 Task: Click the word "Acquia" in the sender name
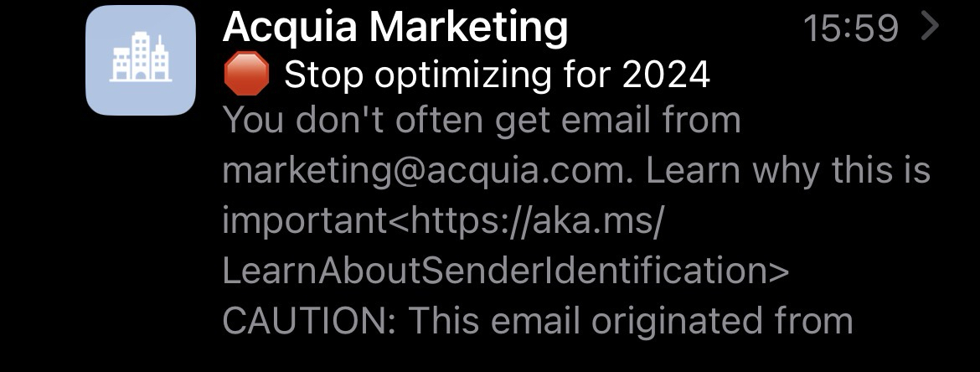pyautogui.click(x=290, y=28)
